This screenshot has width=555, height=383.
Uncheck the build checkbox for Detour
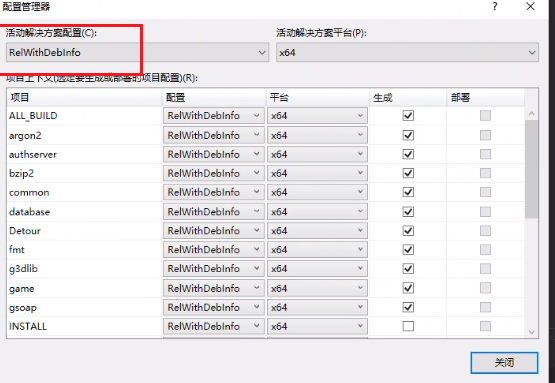(x=408, y=231)
